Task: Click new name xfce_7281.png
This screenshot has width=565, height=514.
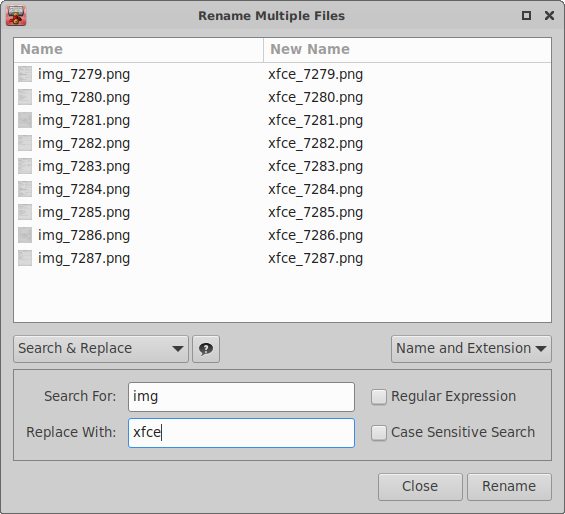Action: tap(315, 121)
